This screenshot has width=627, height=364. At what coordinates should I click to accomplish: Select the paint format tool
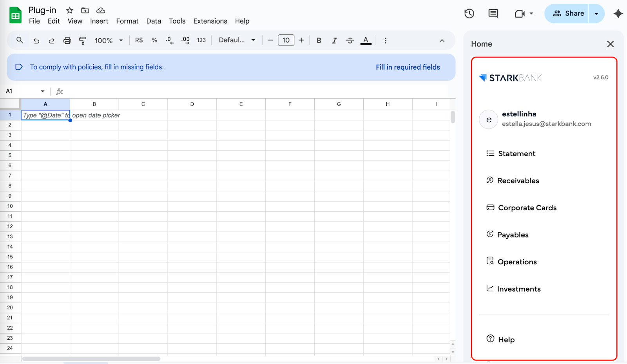(x=82, y=40)
